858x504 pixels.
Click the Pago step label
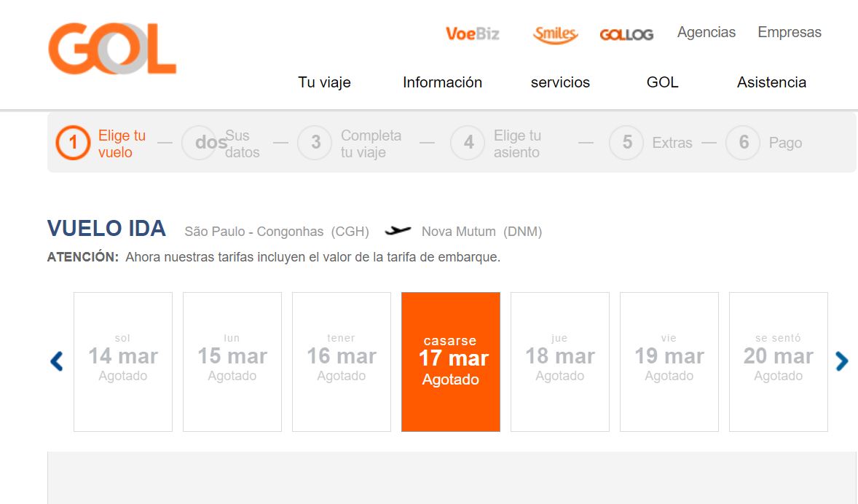pos(785,143)
